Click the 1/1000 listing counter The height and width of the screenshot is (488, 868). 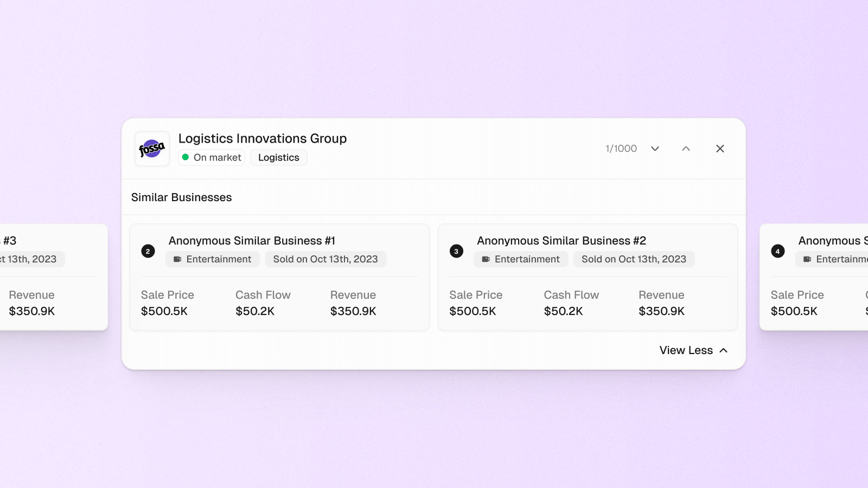click(621, 149)
